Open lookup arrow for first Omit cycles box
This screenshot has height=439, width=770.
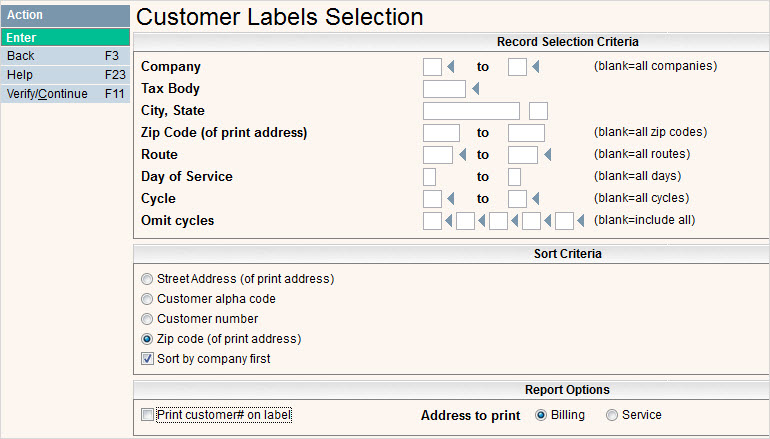[448, 221]
